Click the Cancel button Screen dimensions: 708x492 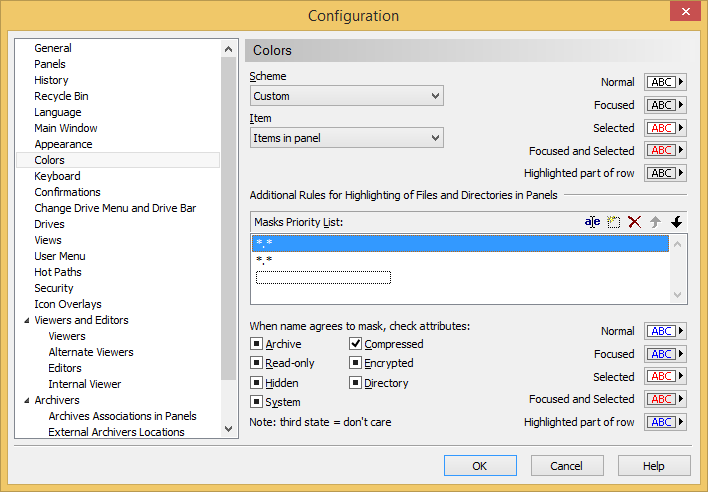(x=566, y=466)
